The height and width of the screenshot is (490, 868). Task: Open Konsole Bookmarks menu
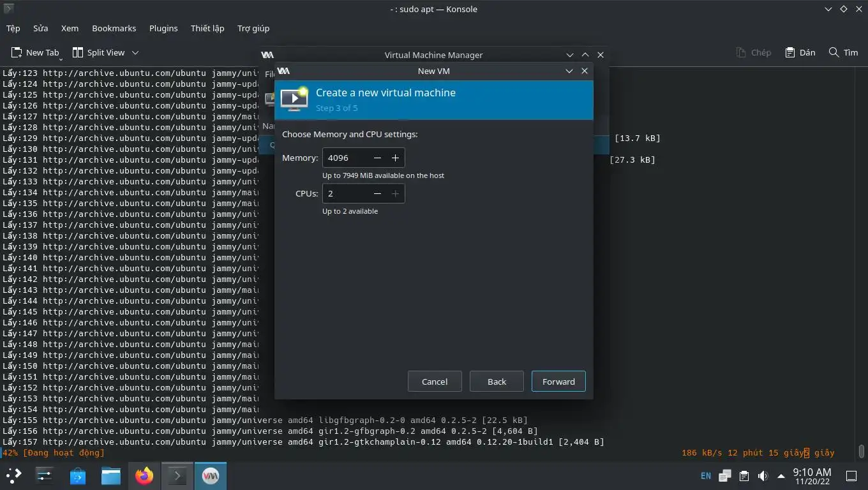click(x=114, y=28)
